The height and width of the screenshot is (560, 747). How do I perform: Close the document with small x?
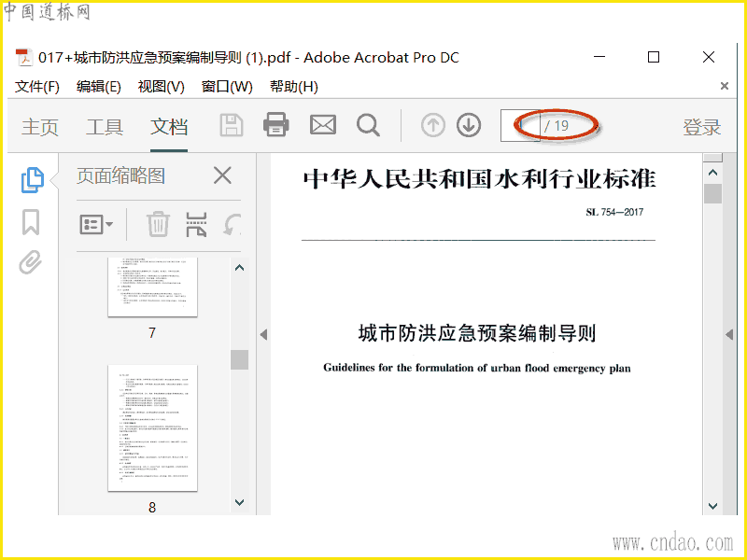tap(725, 86)
